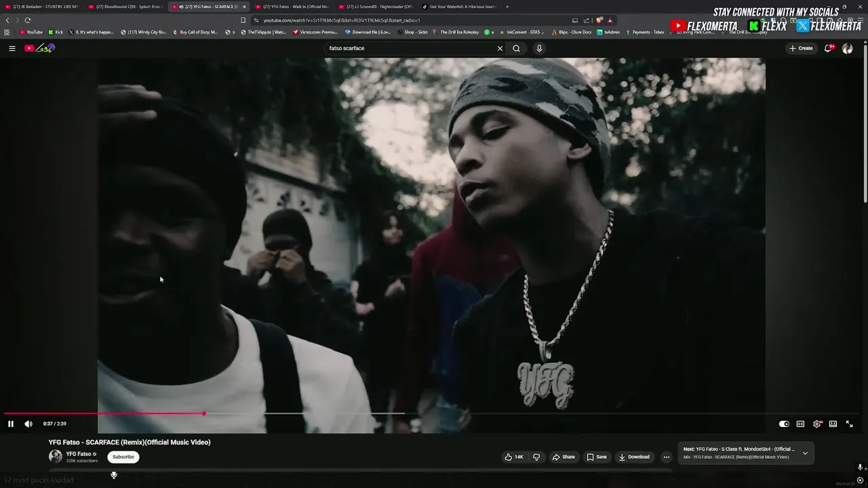Like the video with thumbs-up 14K
This screenshot has height=488, width=868.
point(514,457)
